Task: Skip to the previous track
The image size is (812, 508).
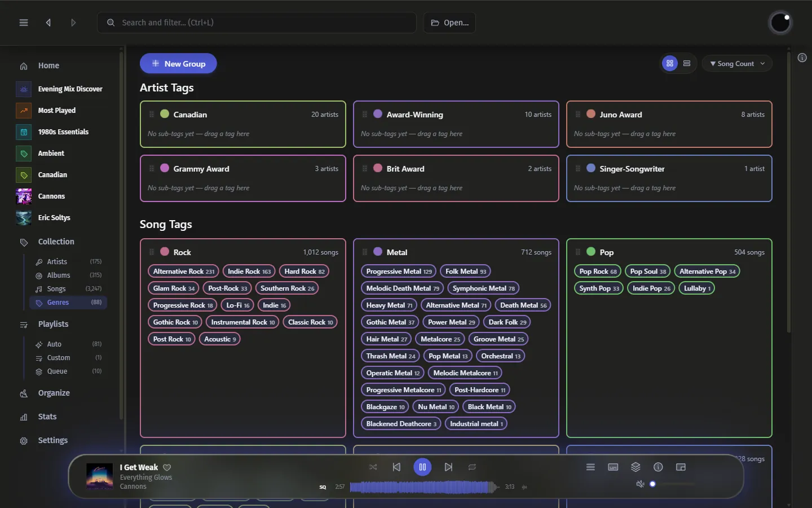Action: (396, 467)
